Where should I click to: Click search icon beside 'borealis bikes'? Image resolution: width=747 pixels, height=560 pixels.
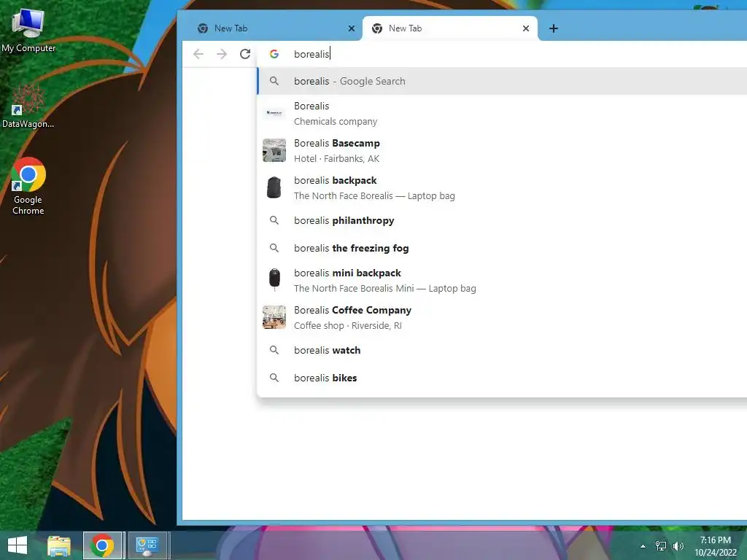[x=274, y=378]
